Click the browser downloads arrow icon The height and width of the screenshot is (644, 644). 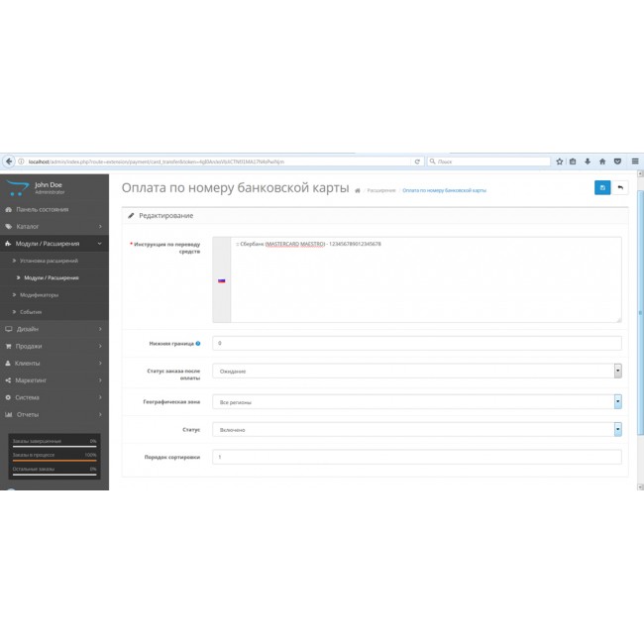(588, 161)
